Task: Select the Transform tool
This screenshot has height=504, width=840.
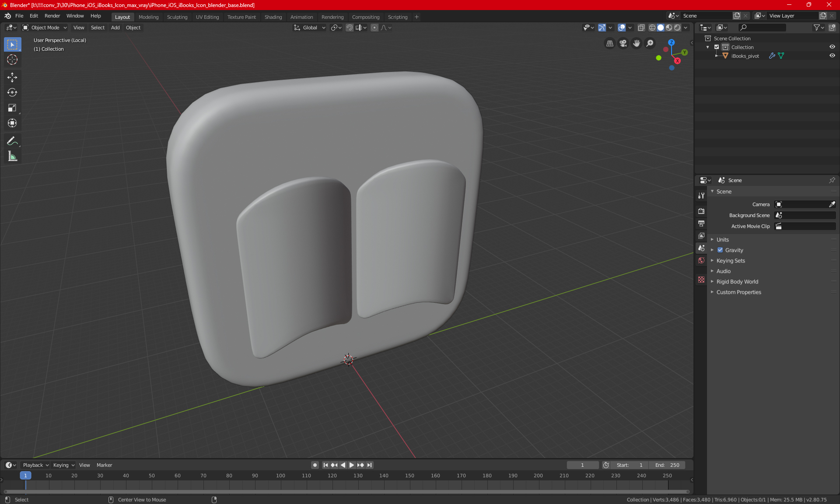Action: click(x=12, y=123)
